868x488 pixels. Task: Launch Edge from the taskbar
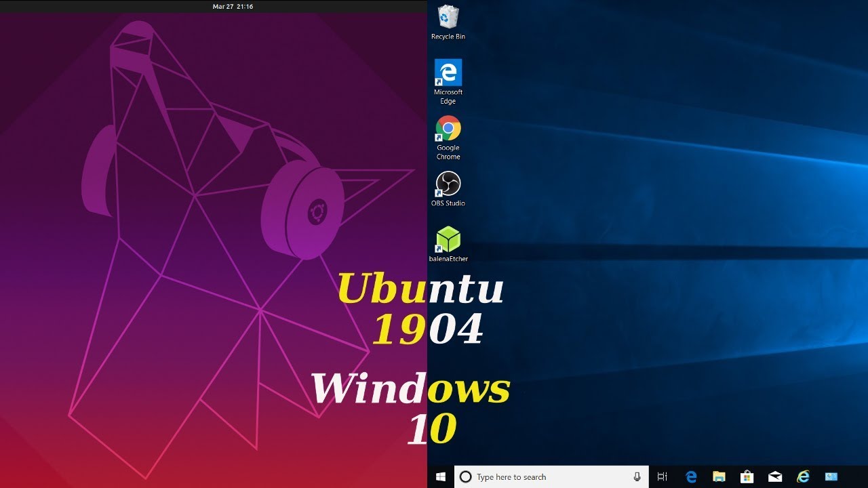(691, 477)
